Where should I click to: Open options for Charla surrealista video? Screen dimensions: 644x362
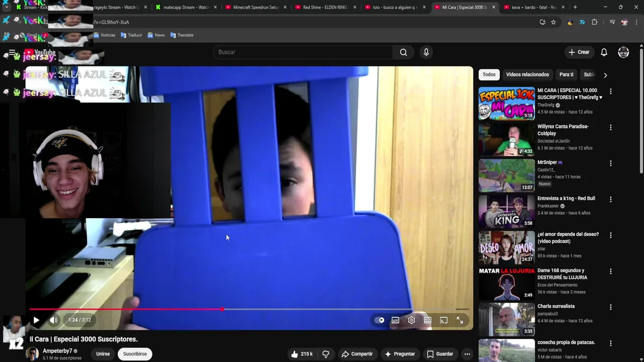[x=611, y=307]
